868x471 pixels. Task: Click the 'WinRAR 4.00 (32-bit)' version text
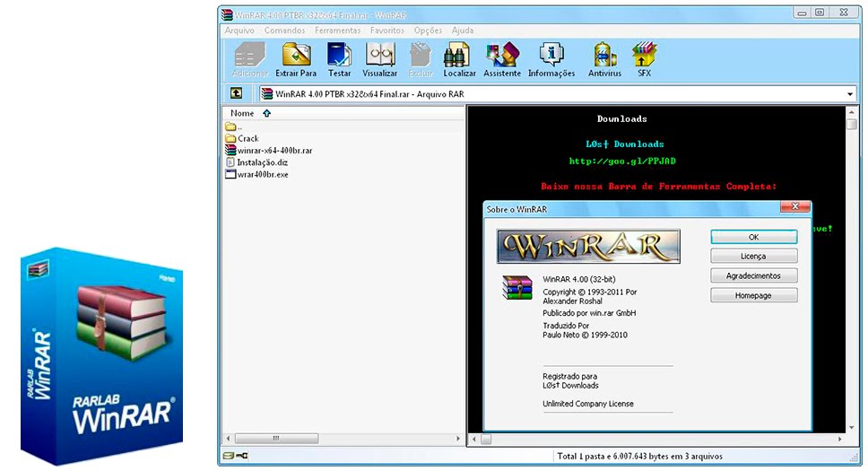pyautogui.click(x=579, y=279)
